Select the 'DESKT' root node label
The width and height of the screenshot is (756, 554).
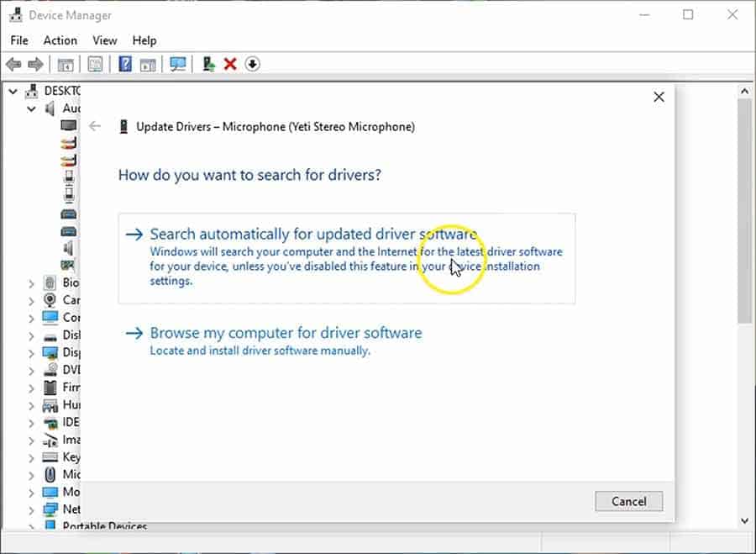pyautogui.click(x=62, y=91)
